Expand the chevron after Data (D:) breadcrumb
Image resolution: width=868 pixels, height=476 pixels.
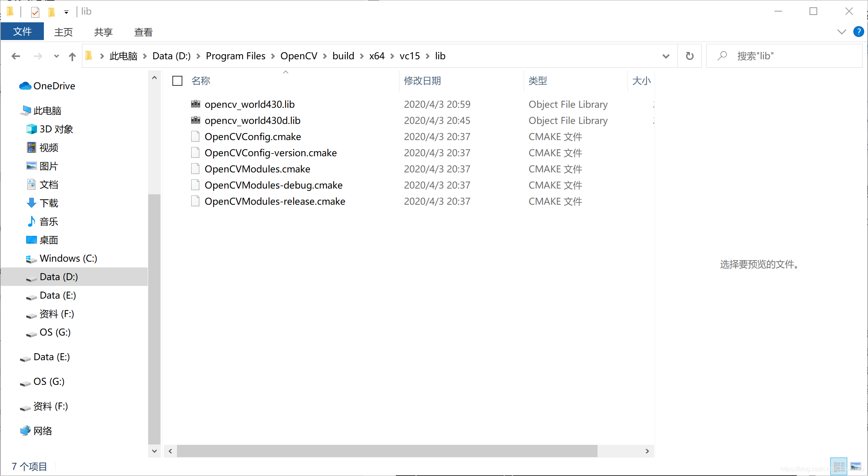198,56
